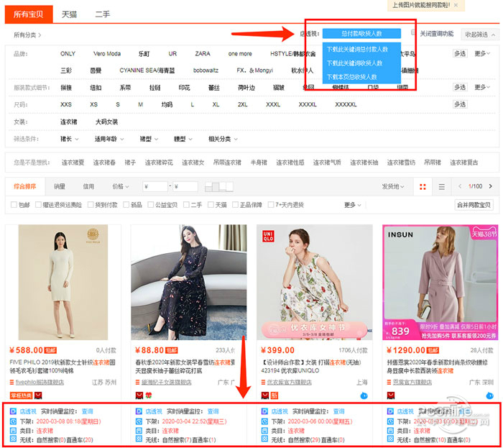Click 类目 icon under ¥1290.00 product
503x448 pixels.
pos(390,430)
